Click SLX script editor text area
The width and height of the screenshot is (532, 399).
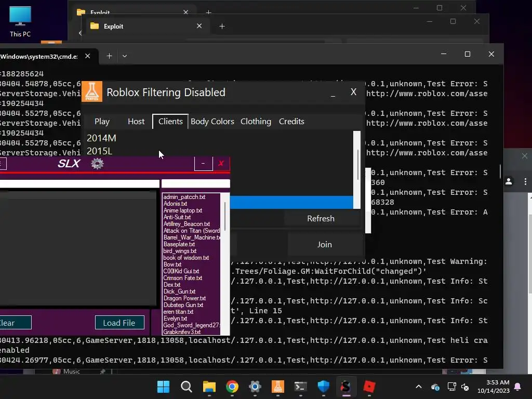[78, 248]
